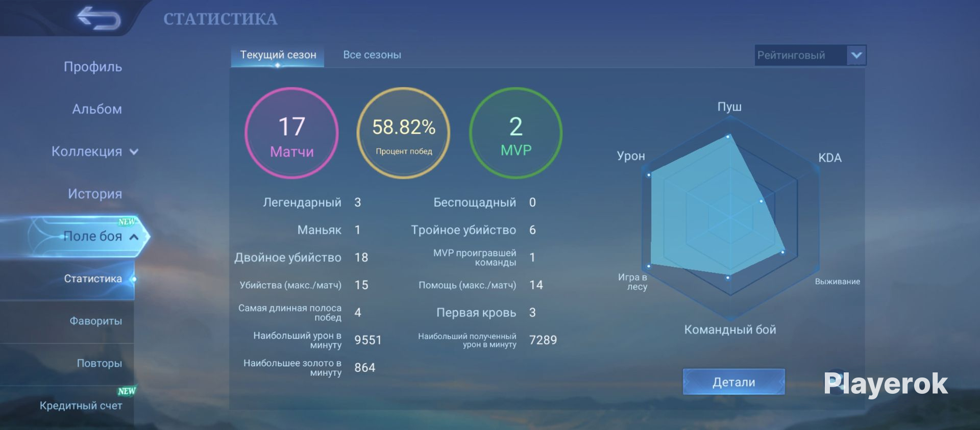The width and height of the screenshot is (980, 430).
Task: Click the Урон label on radar chart
Action: [x=631, y=156]
